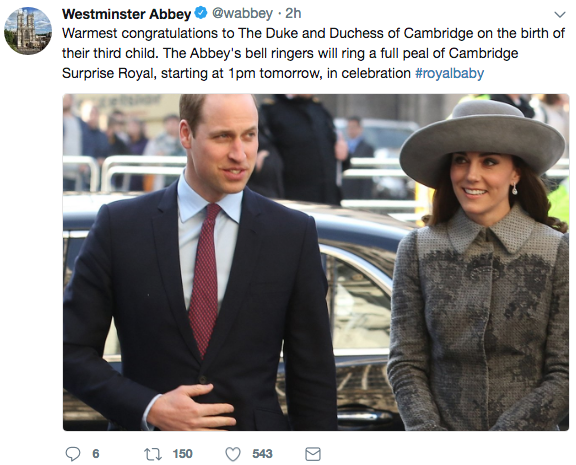The width and height of the screenshot is (576, 465).
Task: Click the reply speech bubble icon
Action: coord(73,454)
